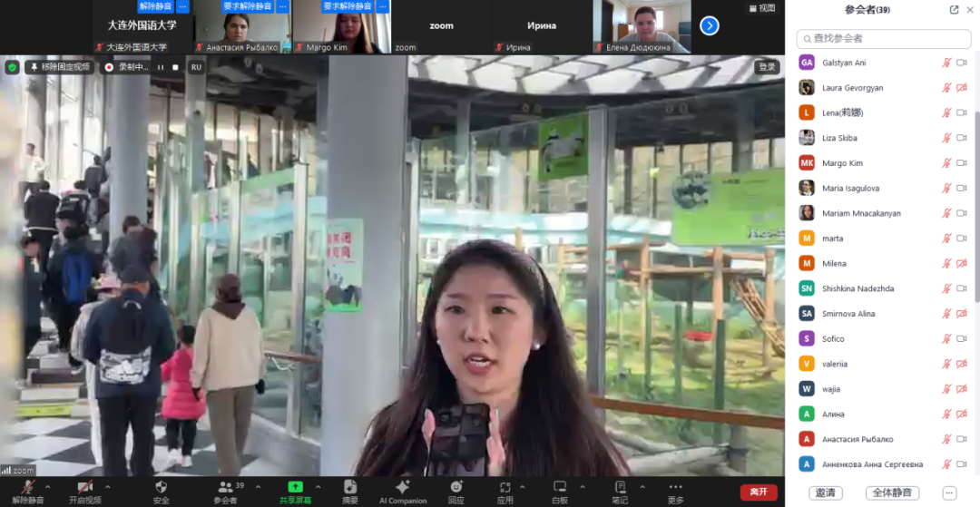Toggle the microphone icon beside Margo Kim
This screenshot has width=980, height=507.
point(946,163)
